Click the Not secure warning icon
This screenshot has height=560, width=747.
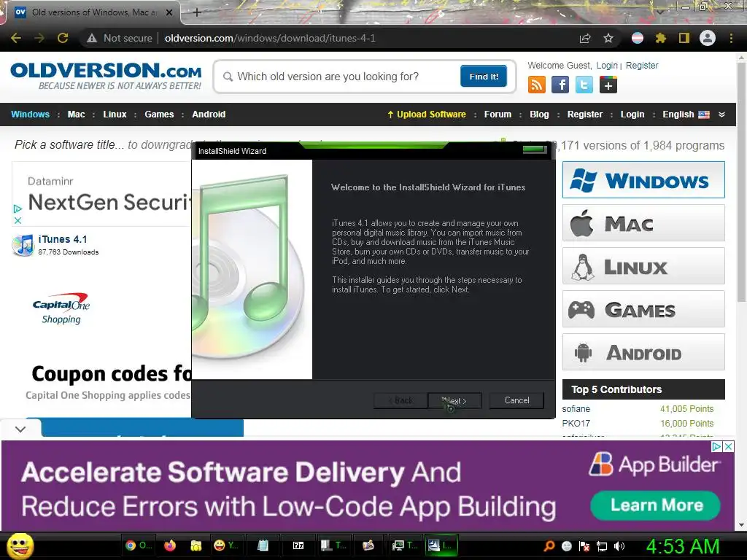(92, 38)
